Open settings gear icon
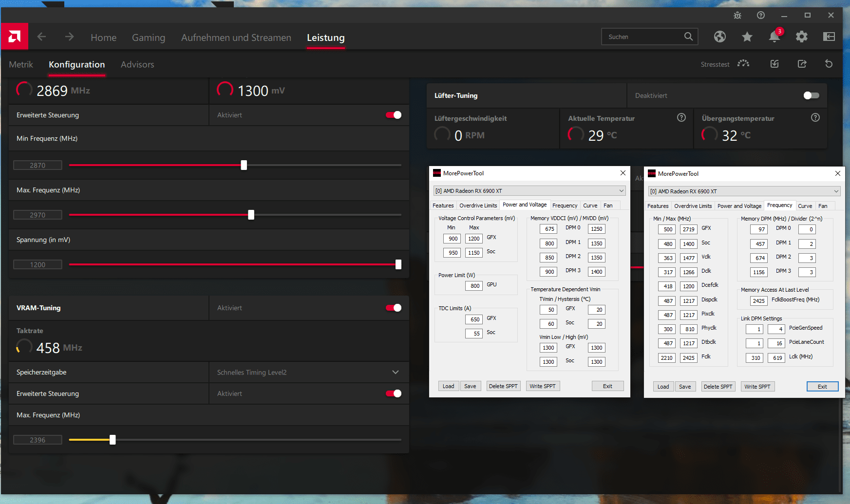Image resolution: width=850 pixels, height=504 pixels. coord(802,37)
